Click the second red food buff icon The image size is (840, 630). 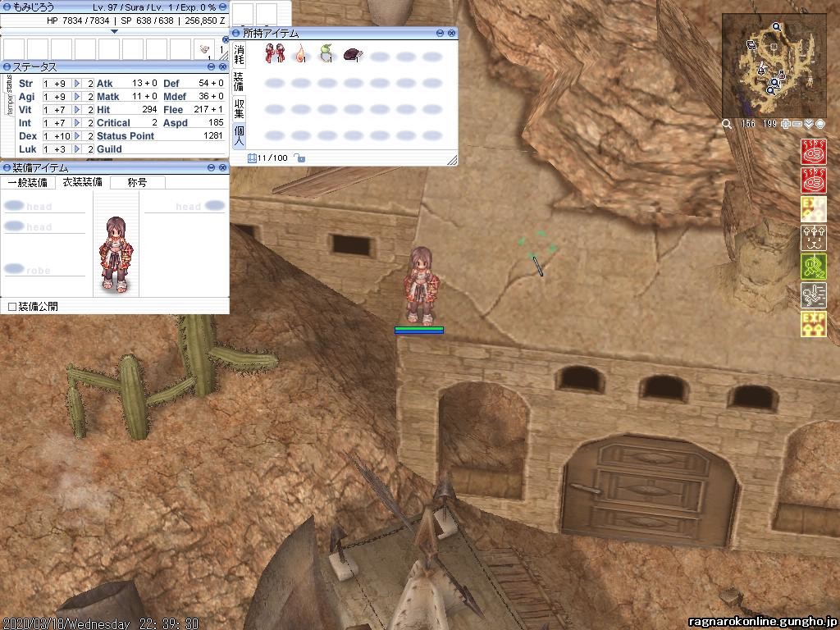(x=813, y=180)
